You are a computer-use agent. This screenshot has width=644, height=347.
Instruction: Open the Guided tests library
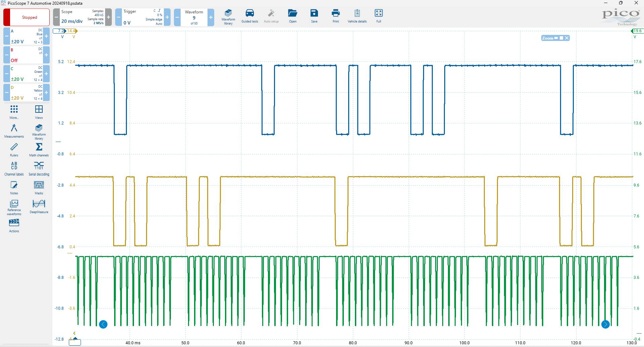[249, 16]
